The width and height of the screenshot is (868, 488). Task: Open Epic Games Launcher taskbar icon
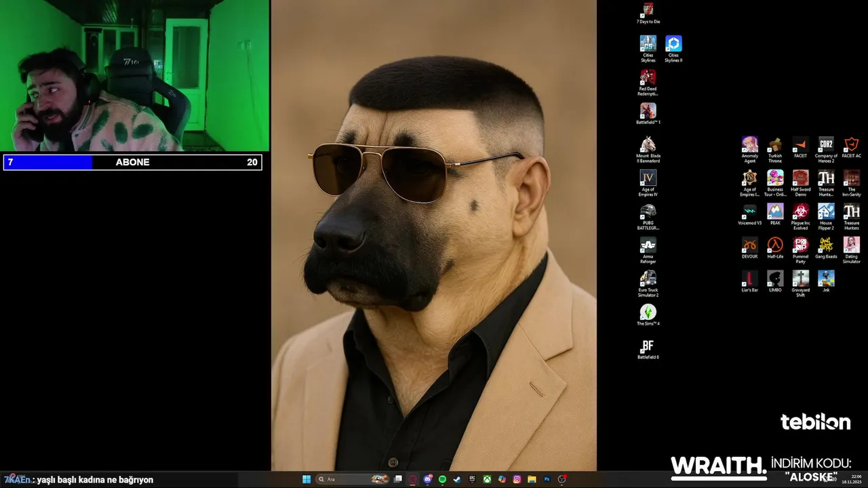(x=473, y=479)
